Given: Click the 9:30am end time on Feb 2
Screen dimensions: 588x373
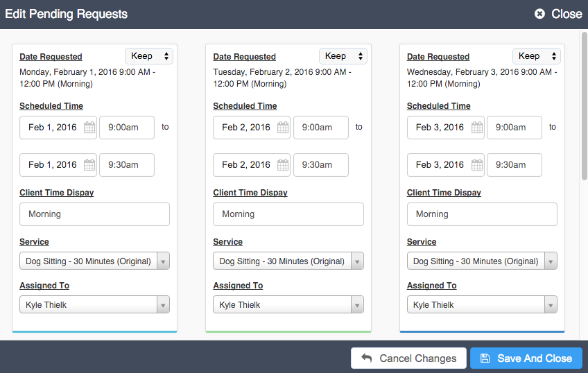Looking at the screenshot, I should coord(320,165).
